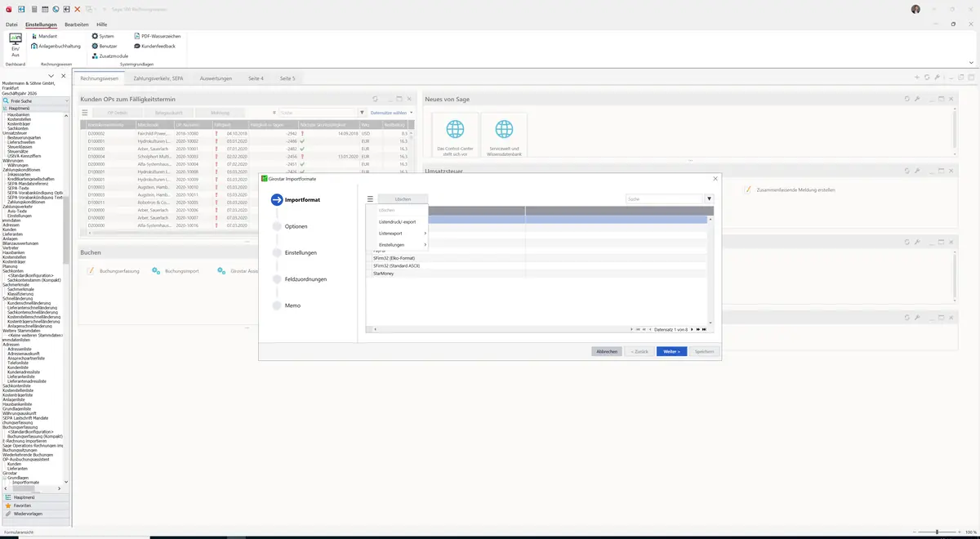Toggle the Dashboard Ein/Aus button

[x=15, y=43]
